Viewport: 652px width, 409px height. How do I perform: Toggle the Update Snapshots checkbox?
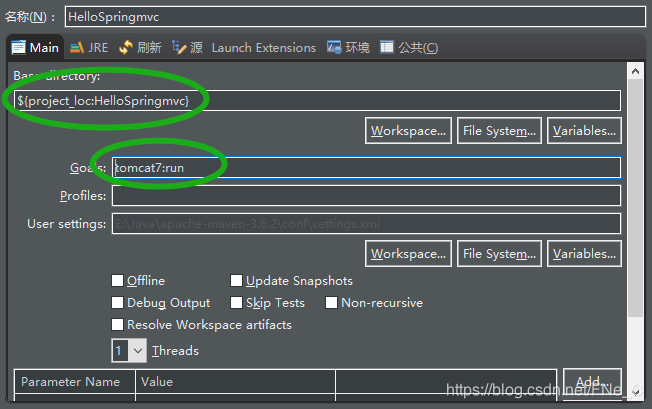tap(236, 281)
